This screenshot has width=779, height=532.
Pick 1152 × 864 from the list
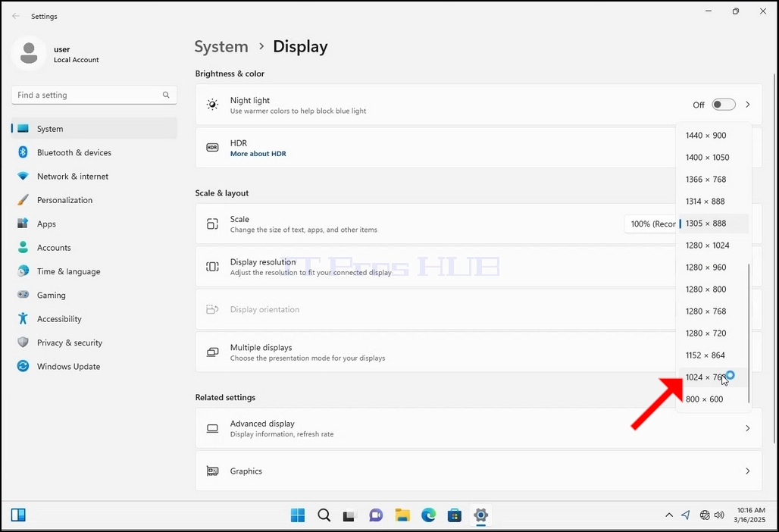(713, 355)
